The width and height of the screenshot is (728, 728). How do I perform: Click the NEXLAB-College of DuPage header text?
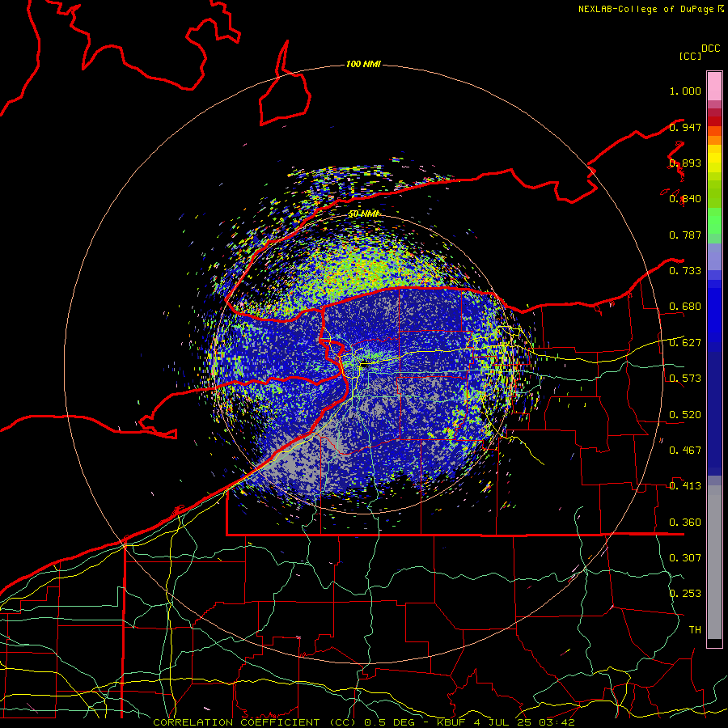click(646, 9)
